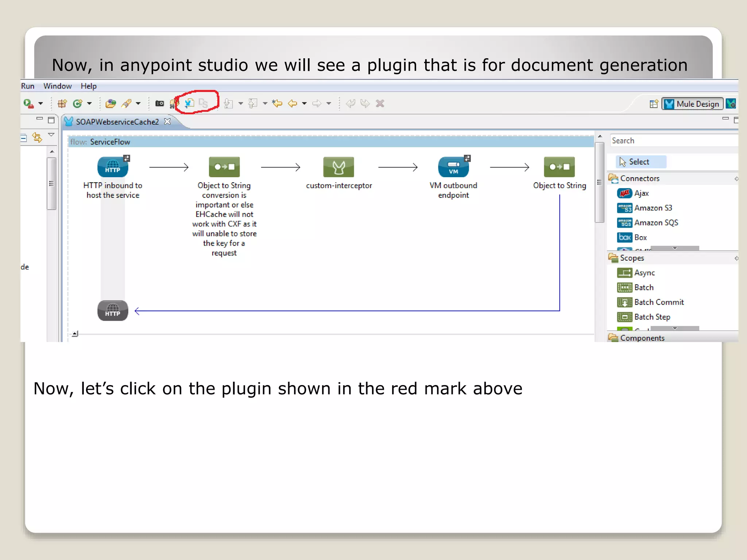Image resolution: width=747 pixels, height=560 pixels.
Task: Click the left panel vertical scrollbar thumb
Action: pyautogui.click(x=51, y=183)
